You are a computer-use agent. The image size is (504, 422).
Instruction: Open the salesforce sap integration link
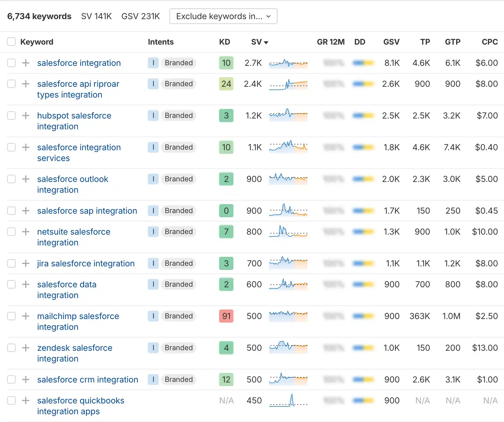coord(87,211)
